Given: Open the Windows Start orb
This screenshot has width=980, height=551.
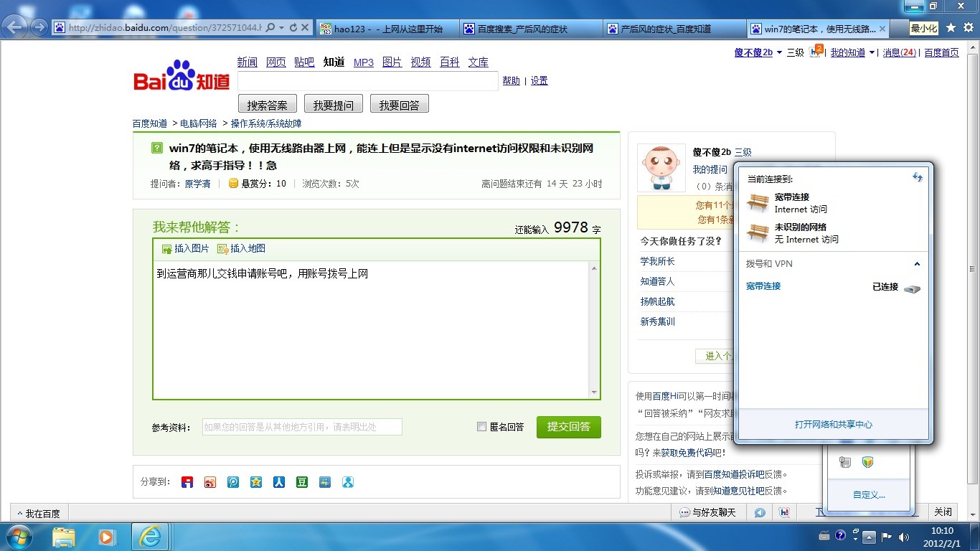Looking at the screenshot, I should [x=18, y=536].
